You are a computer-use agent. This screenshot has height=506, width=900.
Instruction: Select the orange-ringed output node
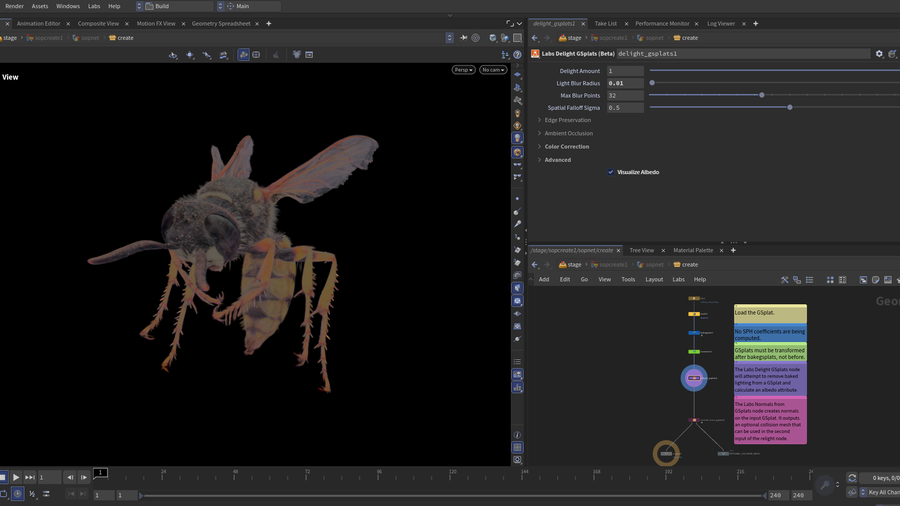(x=666, y=454)
